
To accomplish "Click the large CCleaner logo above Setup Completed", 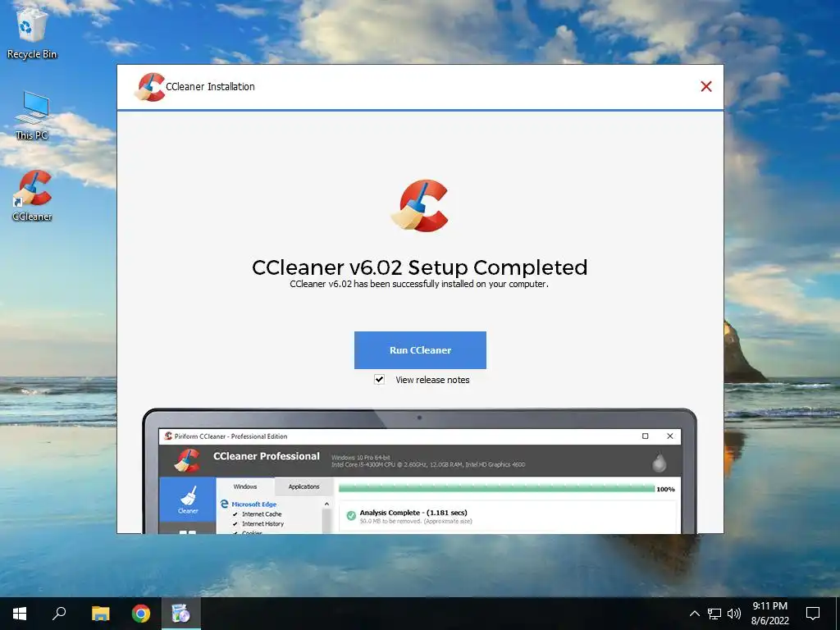I will (x=419, y=206).
